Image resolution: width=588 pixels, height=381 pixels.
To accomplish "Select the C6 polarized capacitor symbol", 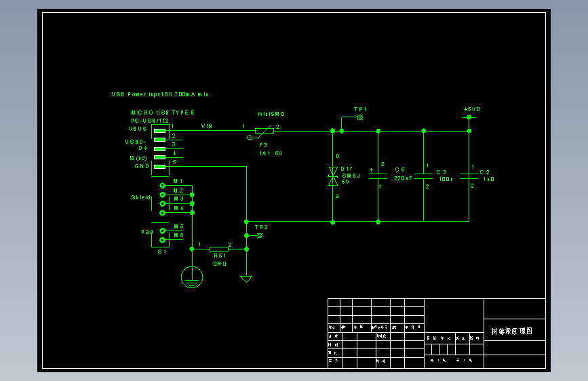I will pyautogui.click(x=378, y=176).
